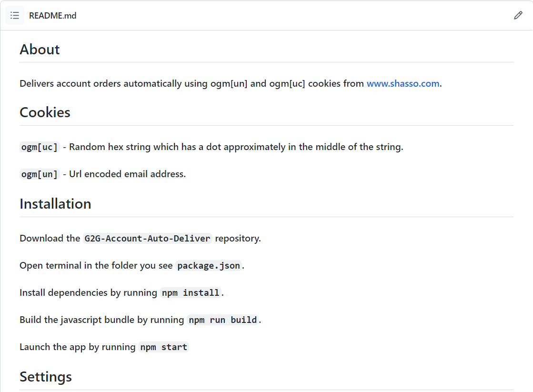Click the 'Launch the app by running' text

click(x=78, y=347)
